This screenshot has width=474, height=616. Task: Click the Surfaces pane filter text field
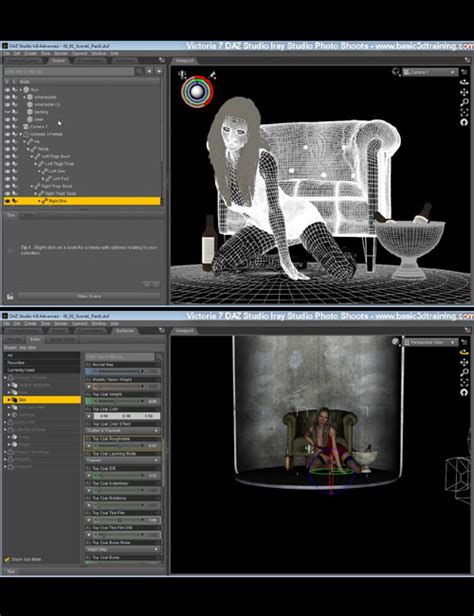point(119,357)
